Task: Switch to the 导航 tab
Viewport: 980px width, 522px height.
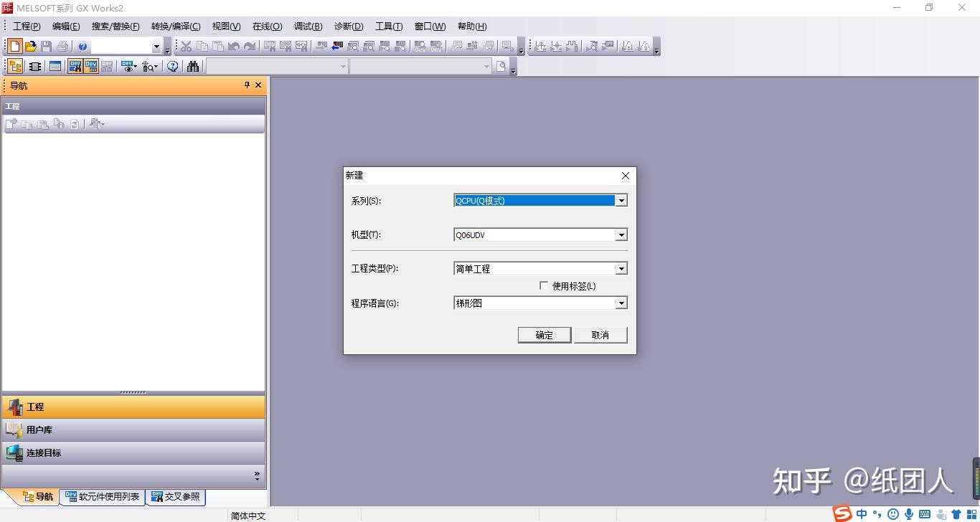Action: coord(37,496)
